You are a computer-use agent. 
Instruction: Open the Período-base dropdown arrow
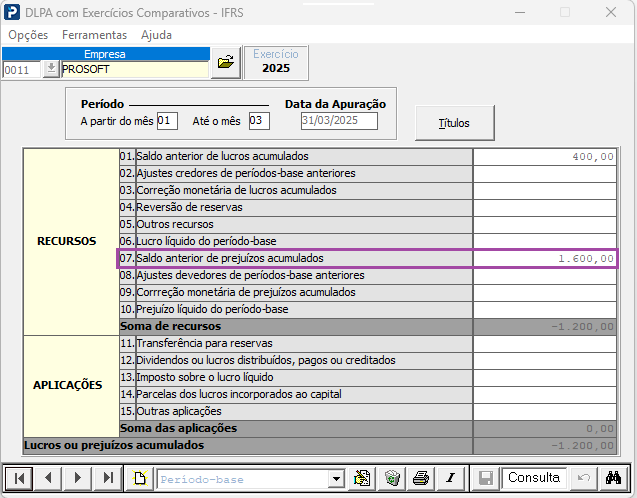tap(336, 479)
